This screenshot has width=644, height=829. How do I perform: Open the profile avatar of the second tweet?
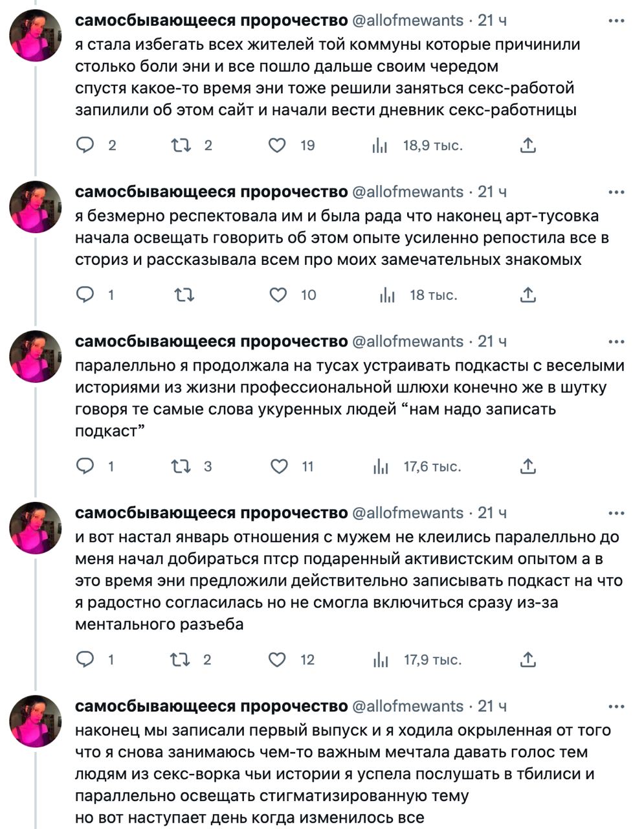click(35, 207)
